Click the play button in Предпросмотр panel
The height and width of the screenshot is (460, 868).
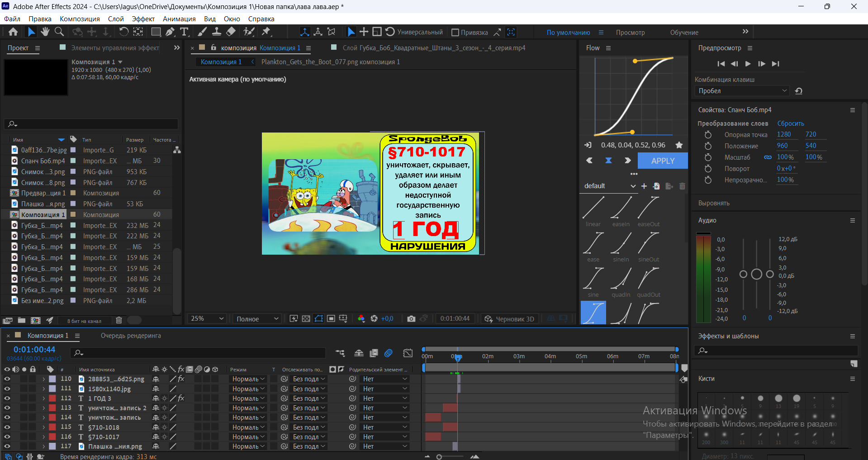click(x=748, y=64)
